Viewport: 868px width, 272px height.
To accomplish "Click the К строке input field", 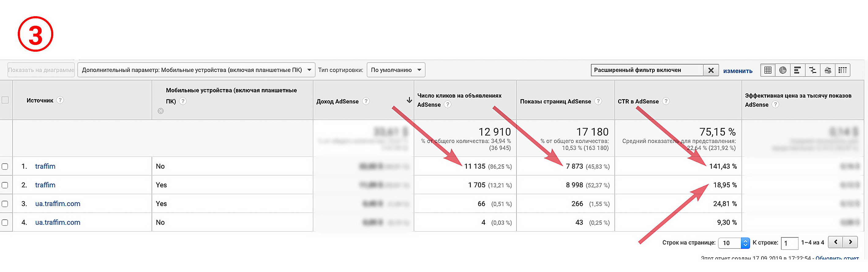I will 789,243.
